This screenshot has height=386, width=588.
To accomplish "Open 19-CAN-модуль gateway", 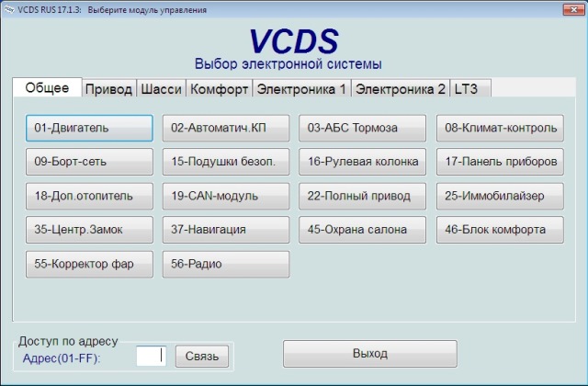I will tap(226, 196).
